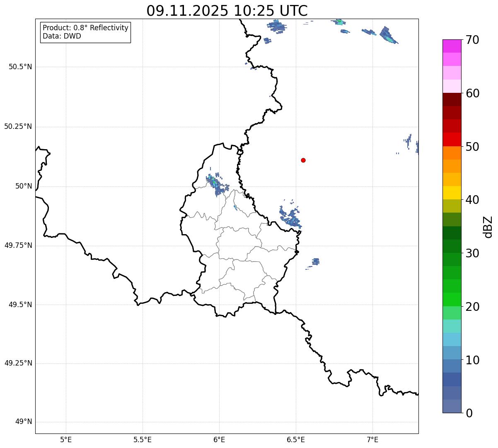Pick the bottom slate-blue 0 dBZ swatch
The height and width of the screenshot is (448, 498).
pos(452,406)
